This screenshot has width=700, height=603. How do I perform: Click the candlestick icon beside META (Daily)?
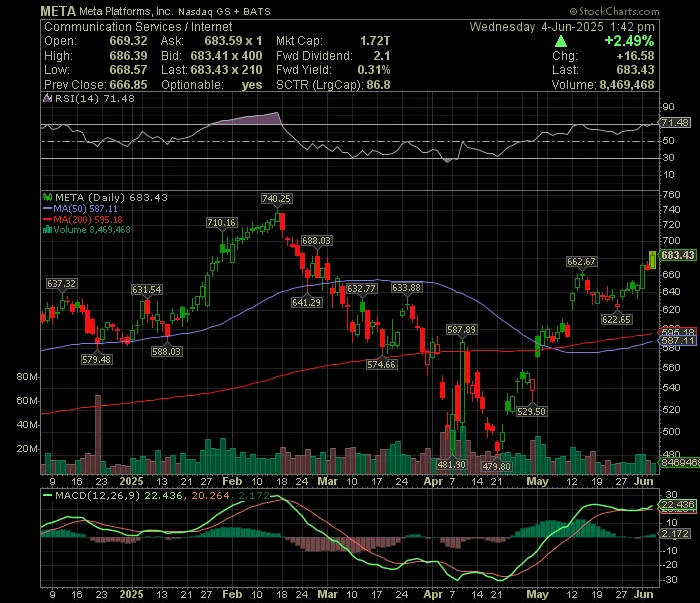pyautogui.click(x=47, y=197)
